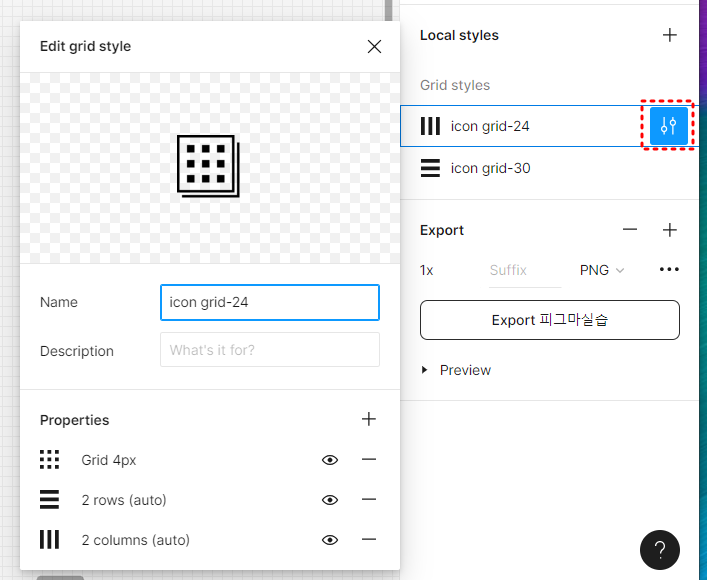Click the rows layout icon
The width and height of the screenshot is (707, 580).
click(x=49, y=499)
